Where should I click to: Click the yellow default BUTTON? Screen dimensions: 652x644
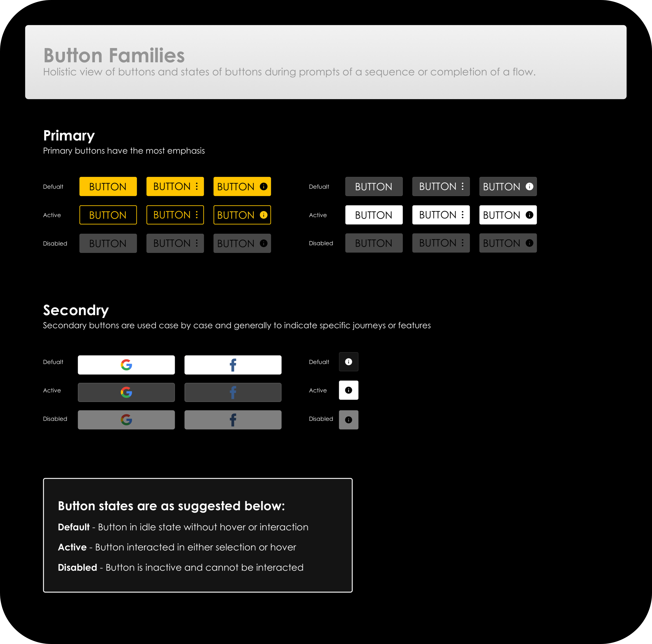click(x=108, y=186)
